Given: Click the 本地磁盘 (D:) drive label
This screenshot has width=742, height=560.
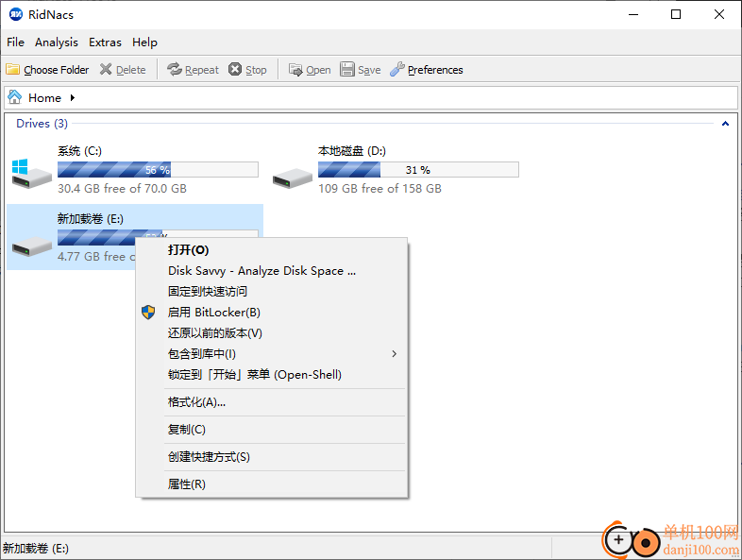Looking at the screenshot, I should [x=352, y=151].
